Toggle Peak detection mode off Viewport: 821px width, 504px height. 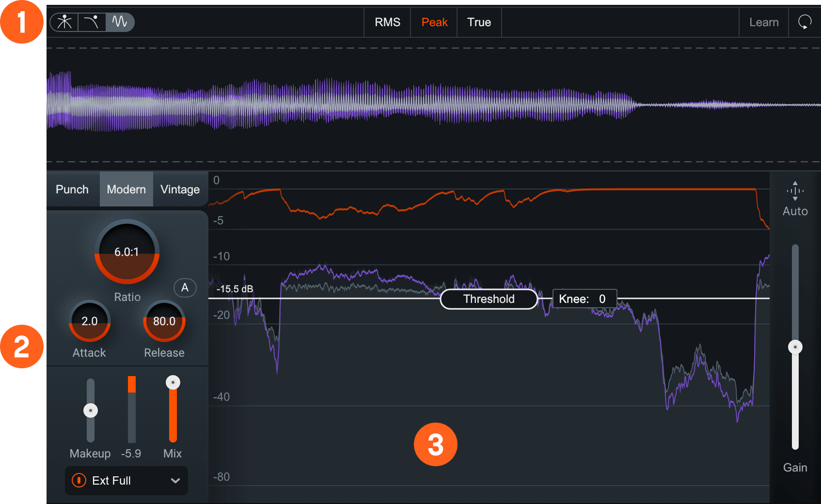click(433, 22)
